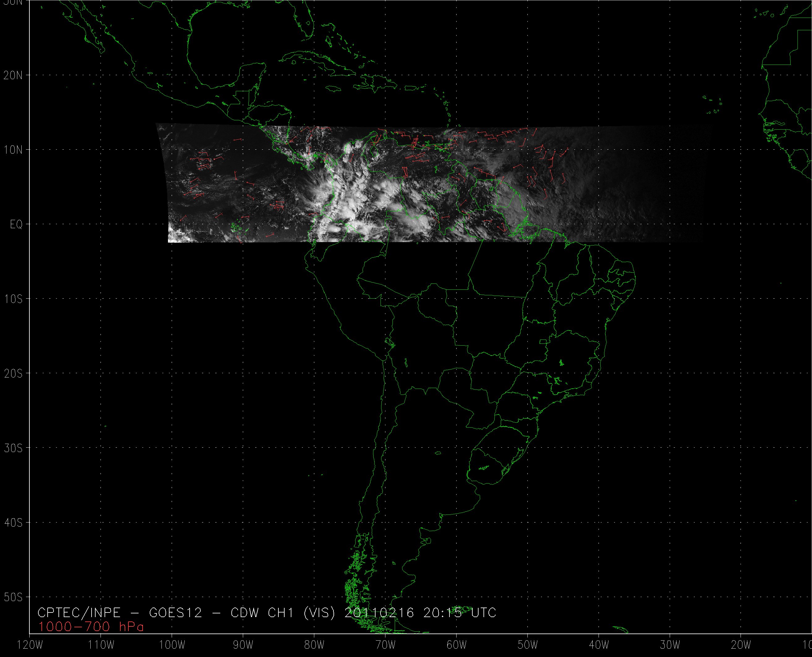Click the EQ equator label
The image size is (812, 657).
16,225
